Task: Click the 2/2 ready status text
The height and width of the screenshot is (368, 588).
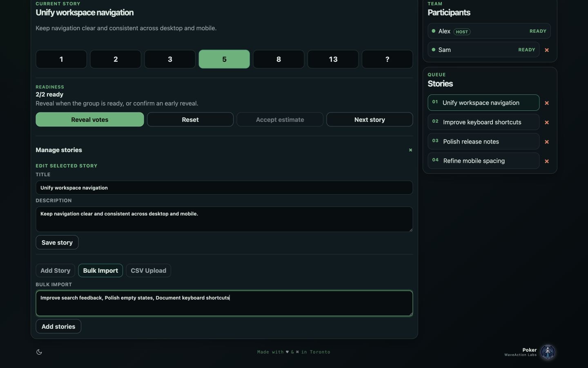Action: [x=49, y=94]
